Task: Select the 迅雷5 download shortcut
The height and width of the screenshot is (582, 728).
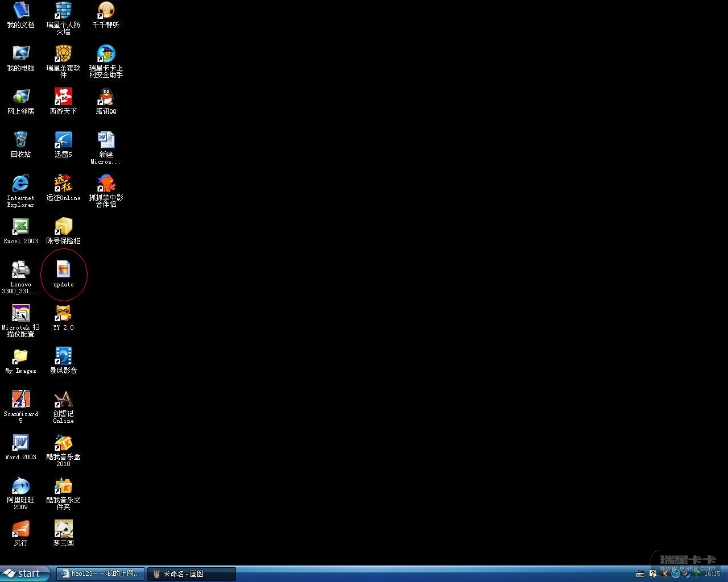Action: 63,144
